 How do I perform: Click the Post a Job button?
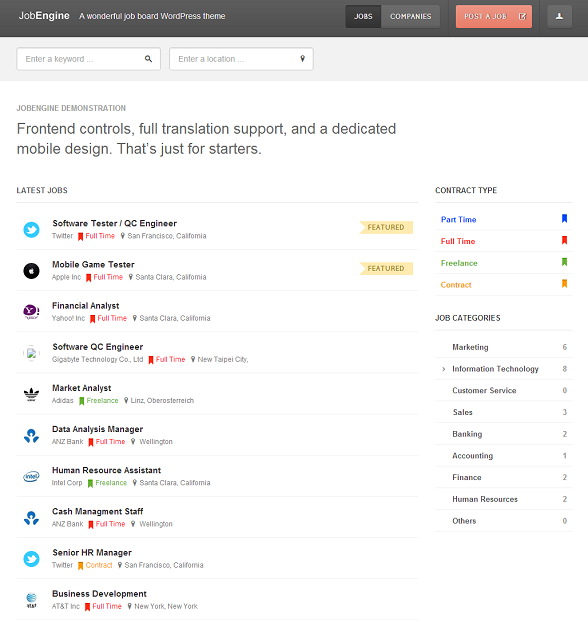[x=494, y=16]
